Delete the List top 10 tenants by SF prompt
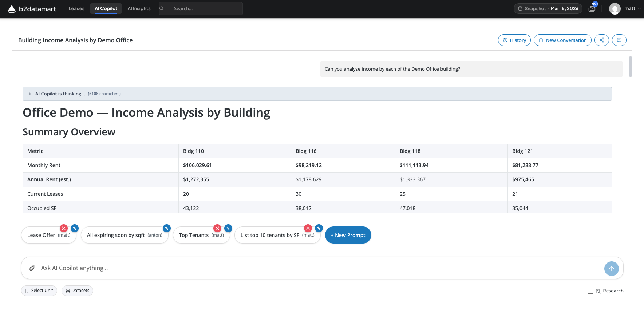 [308, 228]
